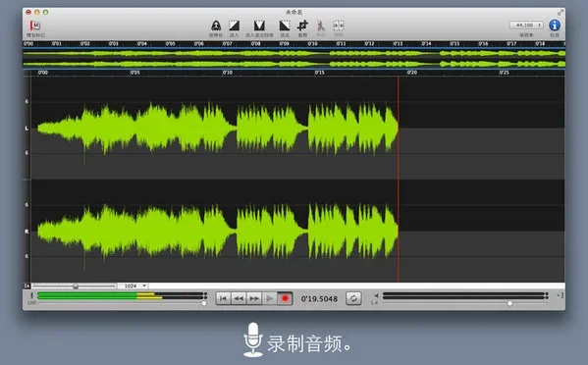Click the left (L) channel waveform
Screen dimensions: 588x365
(x=218, y=129)
